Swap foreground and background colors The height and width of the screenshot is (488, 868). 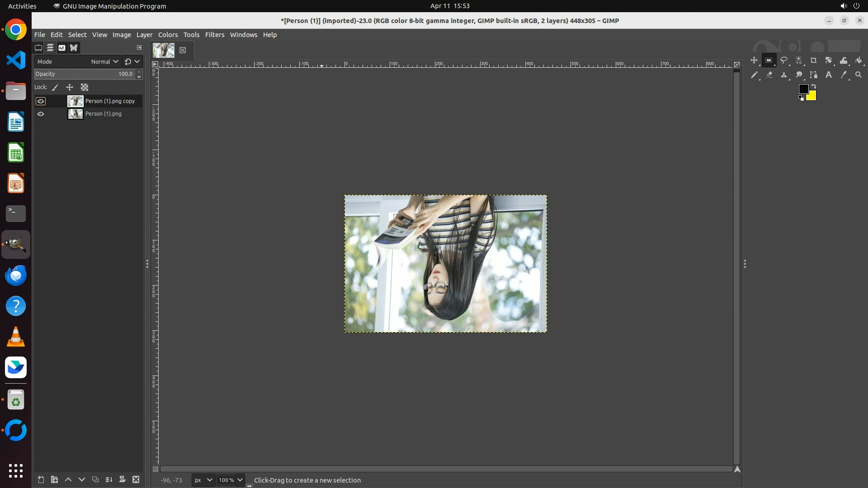coord(814,86)
